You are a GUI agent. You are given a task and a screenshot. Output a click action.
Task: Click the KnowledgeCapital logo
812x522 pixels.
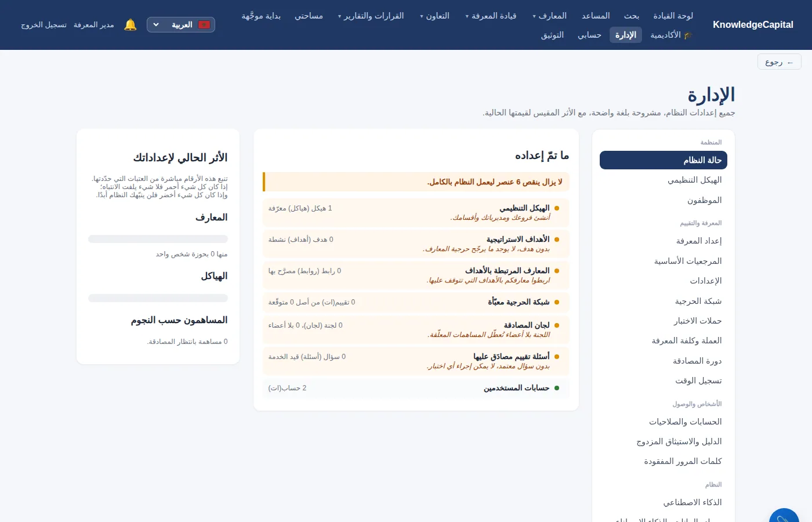[753, 25]
